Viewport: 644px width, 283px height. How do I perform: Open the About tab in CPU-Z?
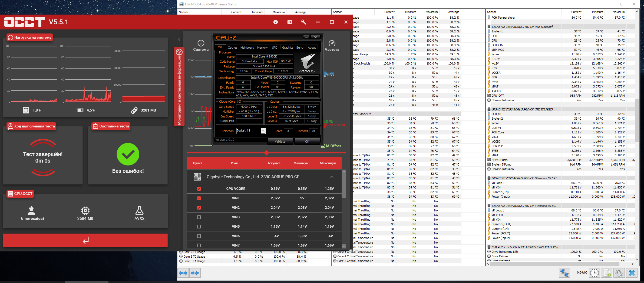tap(312, 48)
